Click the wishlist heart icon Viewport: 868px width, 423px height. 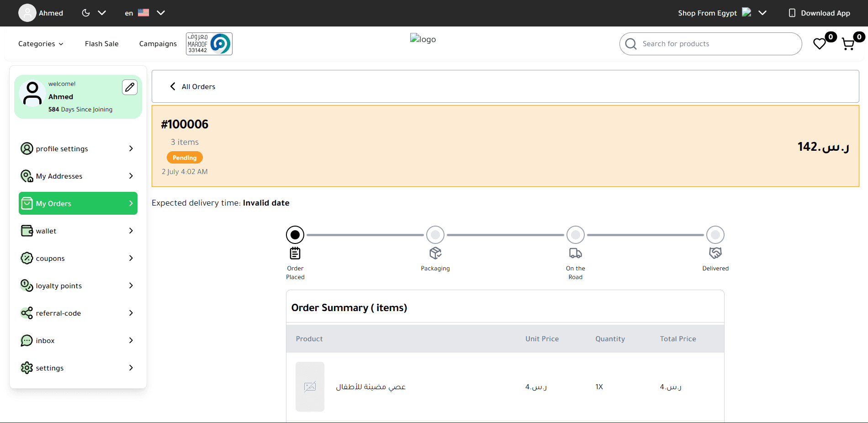pos(820,44)
